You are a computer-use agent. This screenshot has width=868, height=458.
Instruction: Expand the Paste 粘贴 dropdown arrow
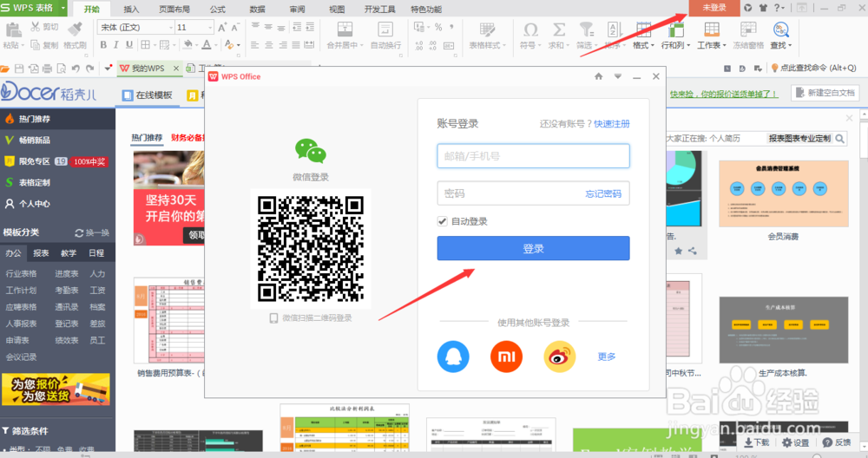23,45
